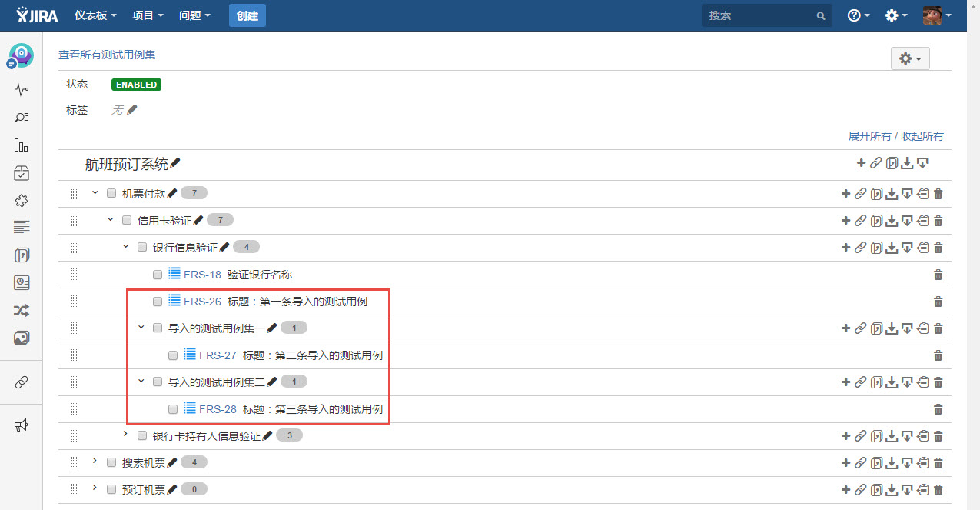Screen dimensions: 980x510
Task: Check the box for 银行信息验证
Action: 142,247
